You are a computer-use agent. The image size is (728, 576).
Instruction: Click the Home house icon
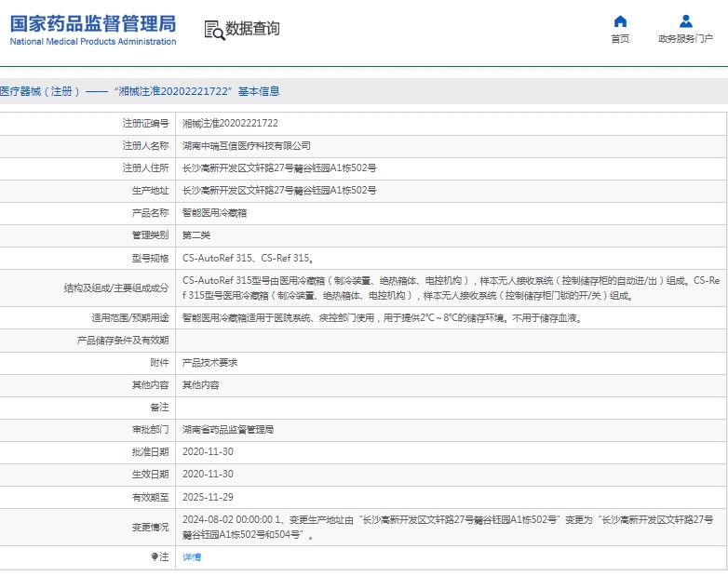pyautogui.click(x=620, y=21)
